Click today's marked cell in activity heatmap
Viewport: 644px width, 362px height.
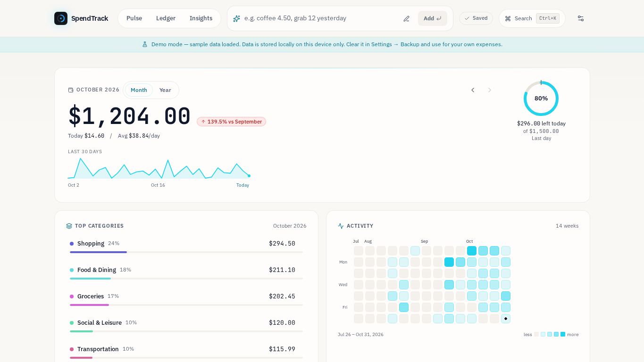[506, 319]
